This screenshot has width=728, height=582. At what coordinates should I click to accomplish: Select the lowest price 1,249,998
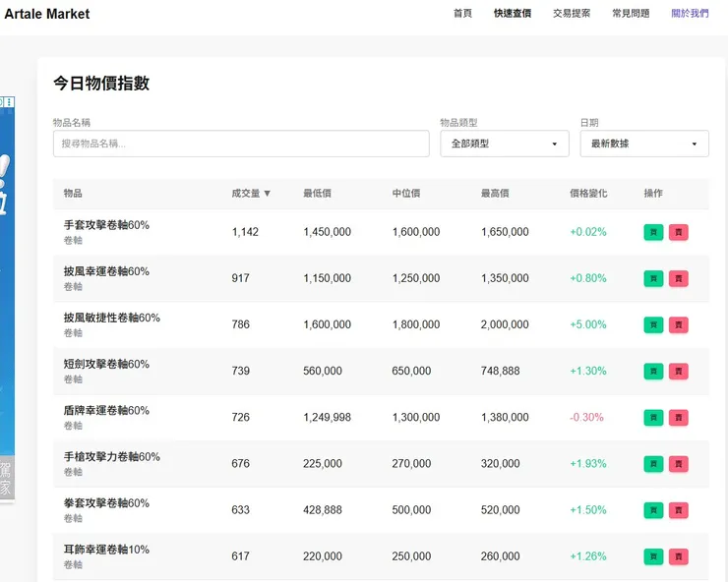(327, 417)
